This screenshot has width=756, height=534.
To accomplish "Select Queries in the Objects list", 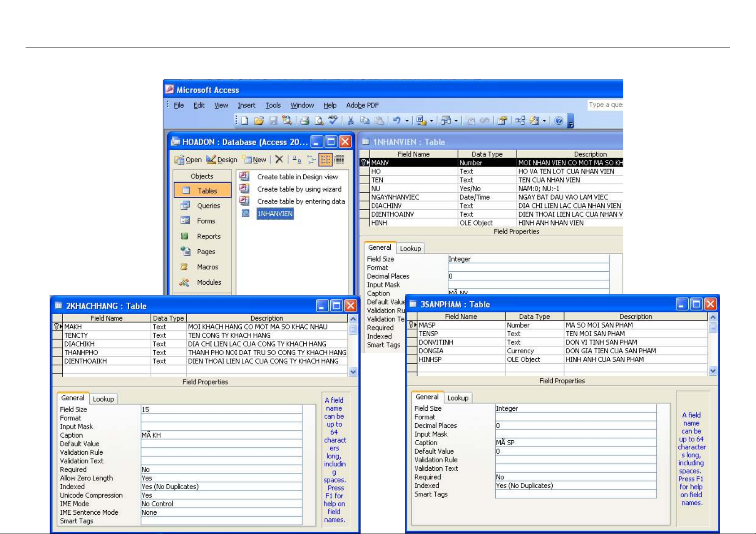I will point(208,206).
